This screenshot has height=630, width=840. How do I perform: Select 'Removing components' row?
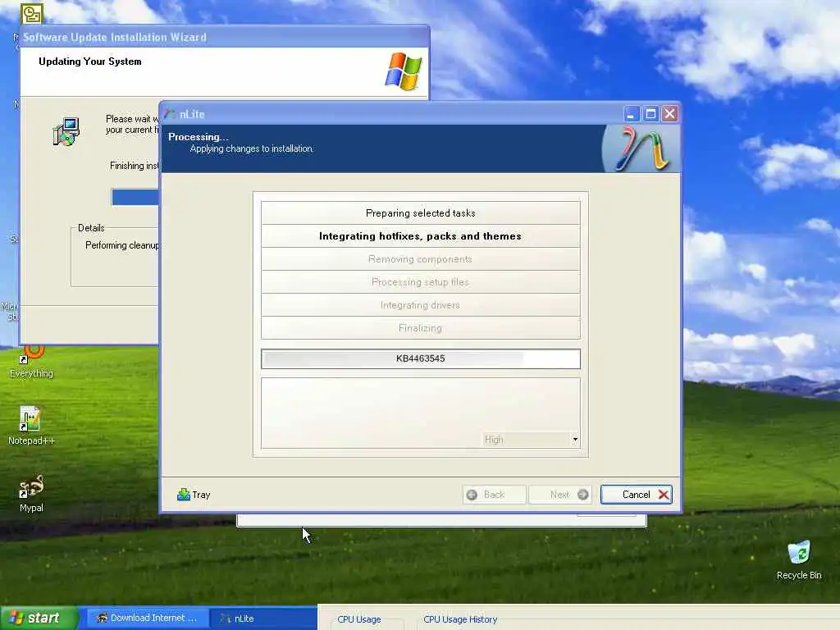tap(421, 259)
